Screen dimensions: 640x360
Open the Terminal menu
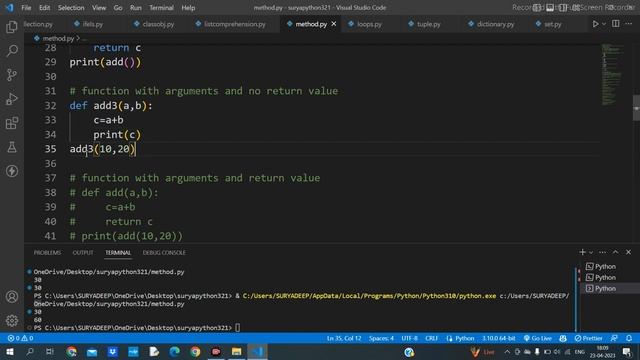point(161,8)
